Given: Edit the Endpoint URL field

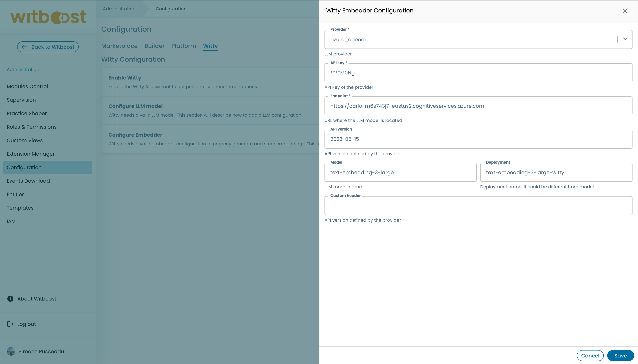Looking at the screenshot, I should 478,106.
